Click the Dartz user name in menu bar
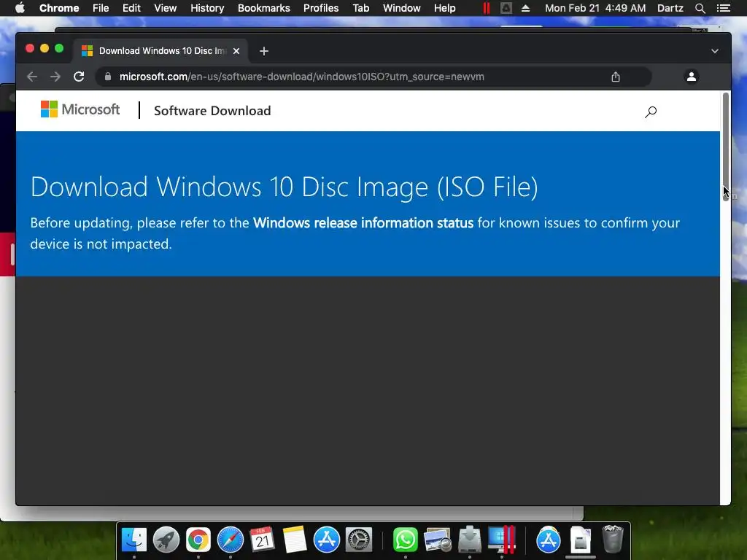Viewport: 747px width, 560px height. point(670,8)
